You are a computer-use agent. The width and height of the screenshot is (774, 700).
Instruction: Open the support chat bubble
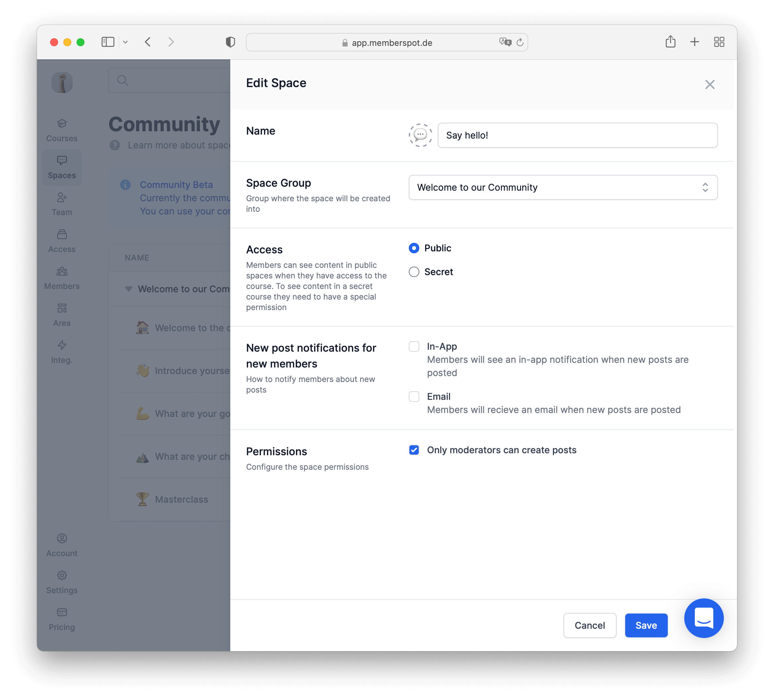point(703,618)
